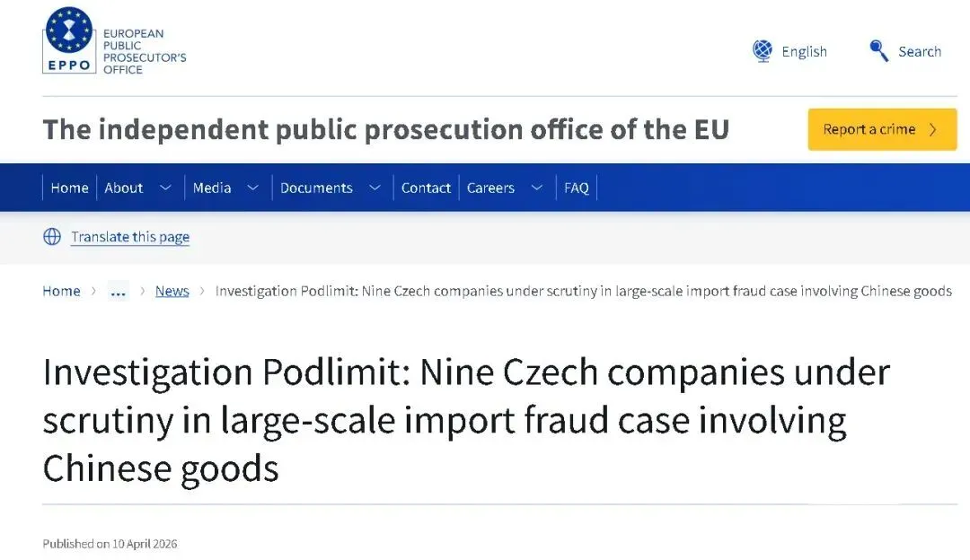Viewport: 970px width, 560px height.
Task: Open the Translate this page link
Action: click(x=130, y=237)
